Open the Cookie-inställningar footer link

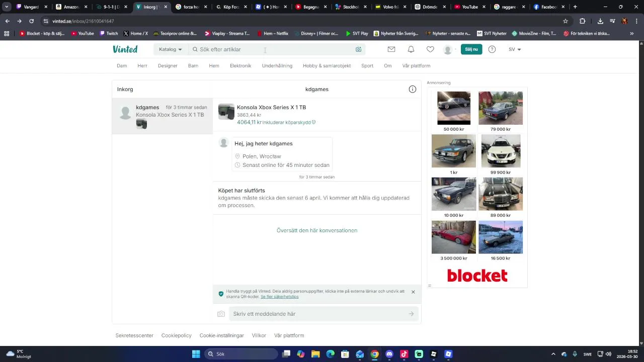pos(221,335)
